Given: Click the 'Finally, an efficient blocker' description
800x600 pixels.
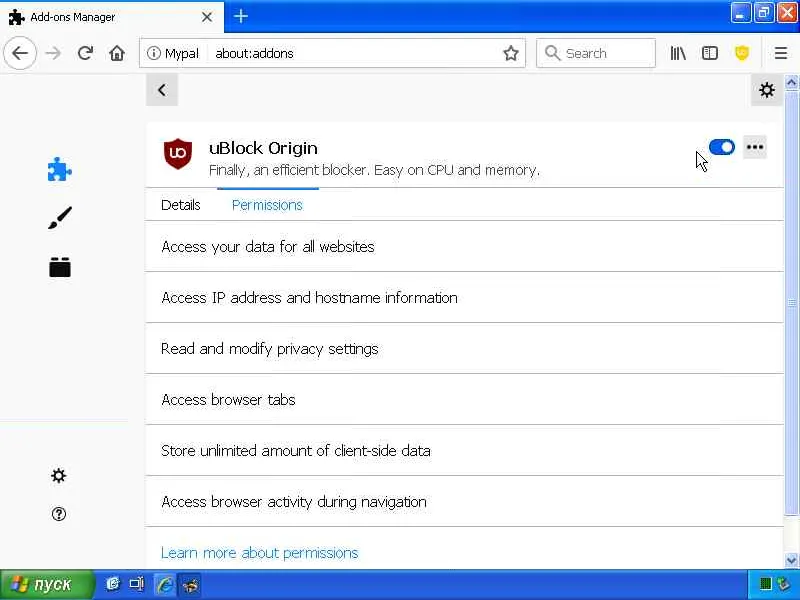Looking at the screenshot, I should [x=374, y=170].
